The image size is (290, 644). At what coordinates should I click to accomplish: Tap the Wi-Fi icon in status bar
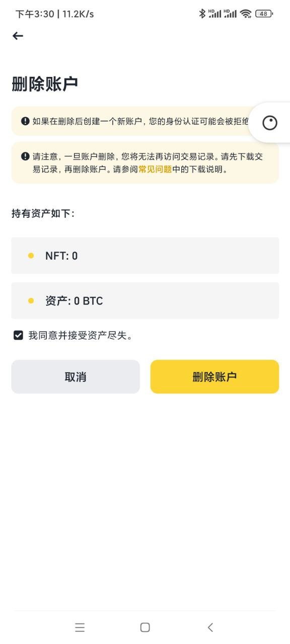(245, 13)
